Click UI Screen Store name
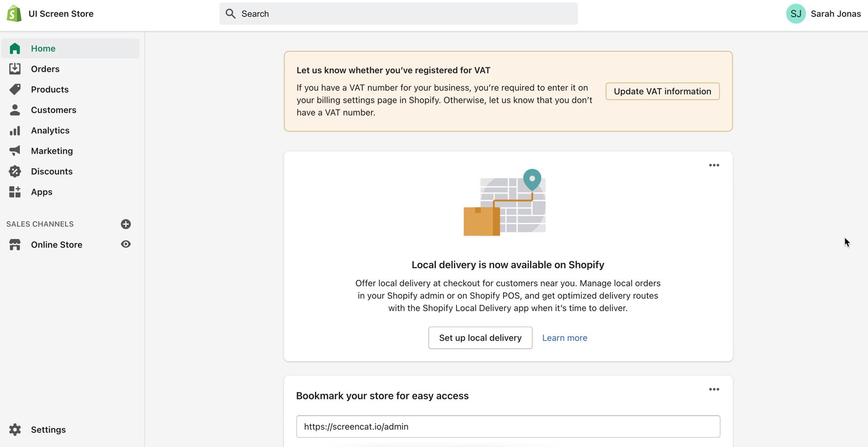Image resolution: width=868 pixels, height=447 pixels. pos(61,14)
